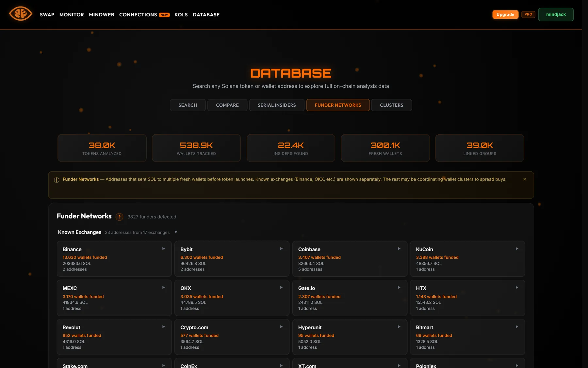
Task: Switch to the COMPARE tab
Action: [227, 105]
